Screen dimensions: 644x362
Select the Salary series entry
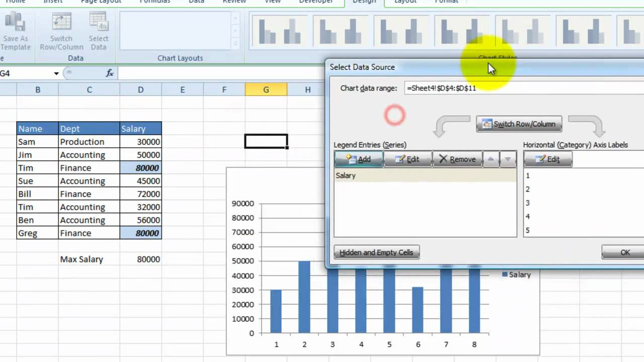click(x=425, y=175)
